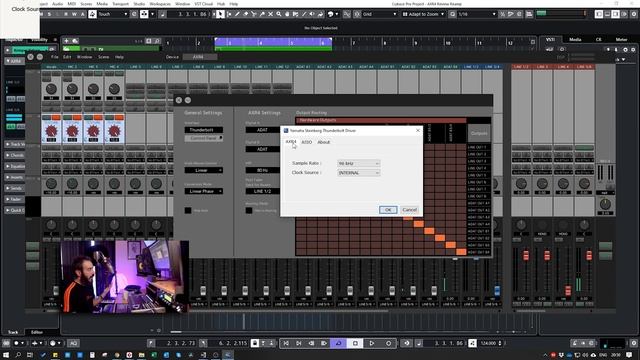
Task: Toggle the Write automation W button
Action: 74,14
